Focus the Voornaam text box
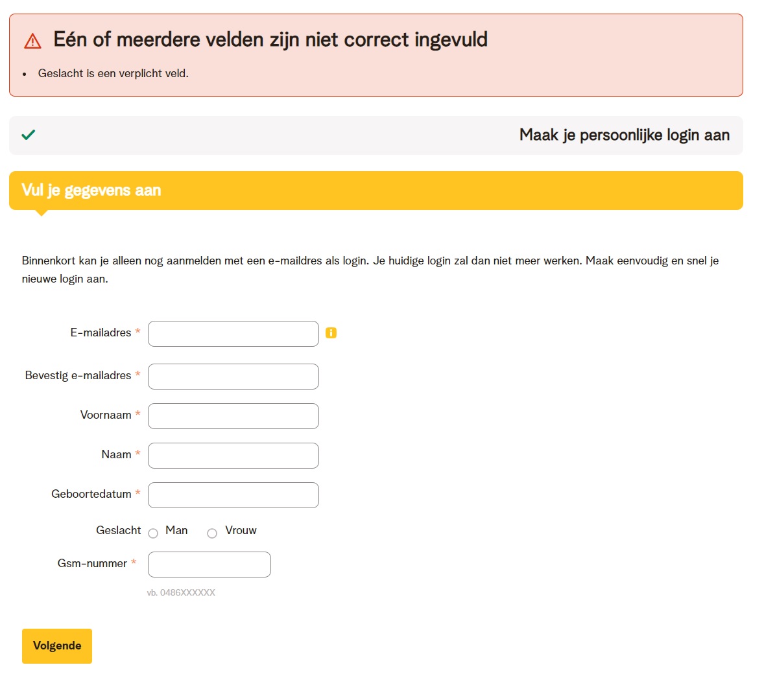Viewport: 764px width, 700px height. coord(233,416)
